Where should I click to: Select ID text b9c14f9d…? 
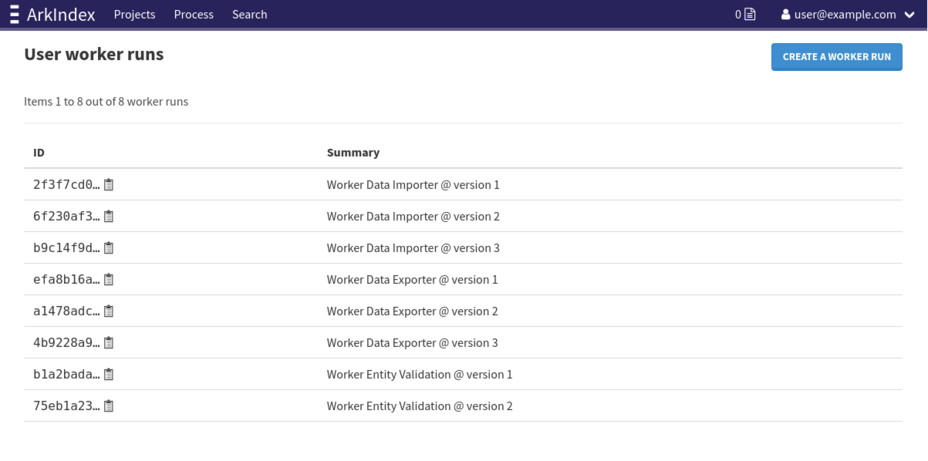click(x=67, y=248)
